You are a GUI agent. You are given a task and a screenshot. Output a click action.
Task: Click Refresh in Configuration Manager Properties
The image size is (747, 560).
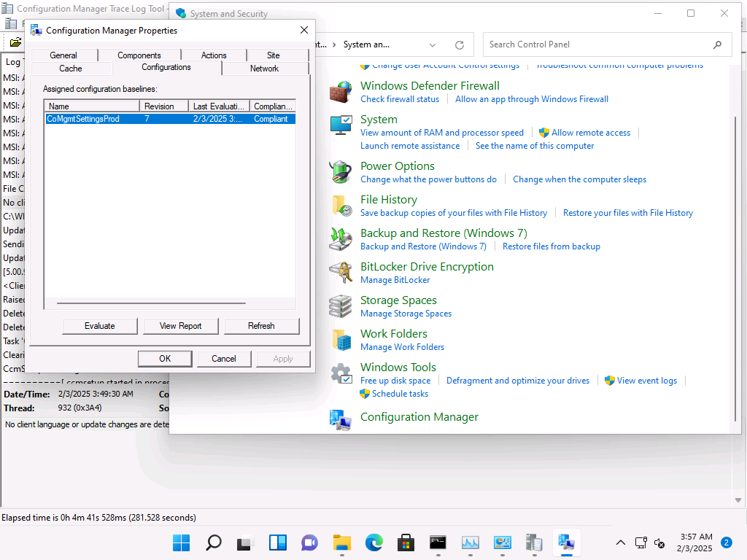point(262,326)
